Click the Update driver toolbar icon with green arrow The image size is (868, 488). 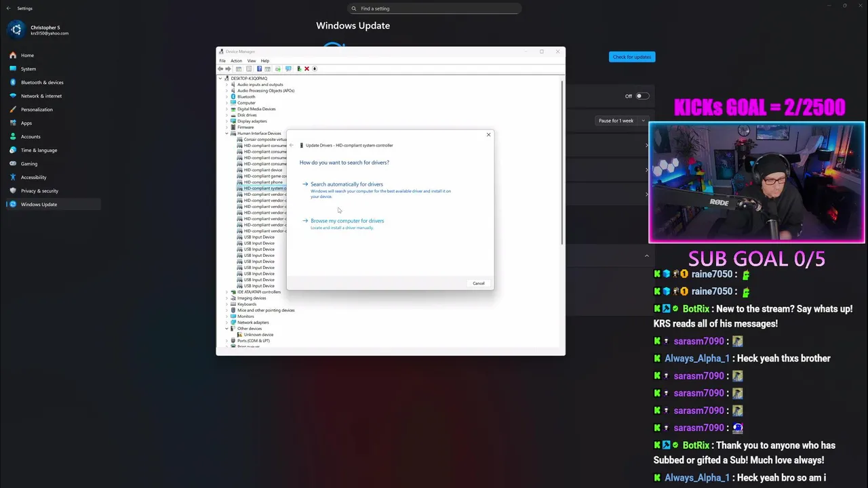[x=299, y=68]
